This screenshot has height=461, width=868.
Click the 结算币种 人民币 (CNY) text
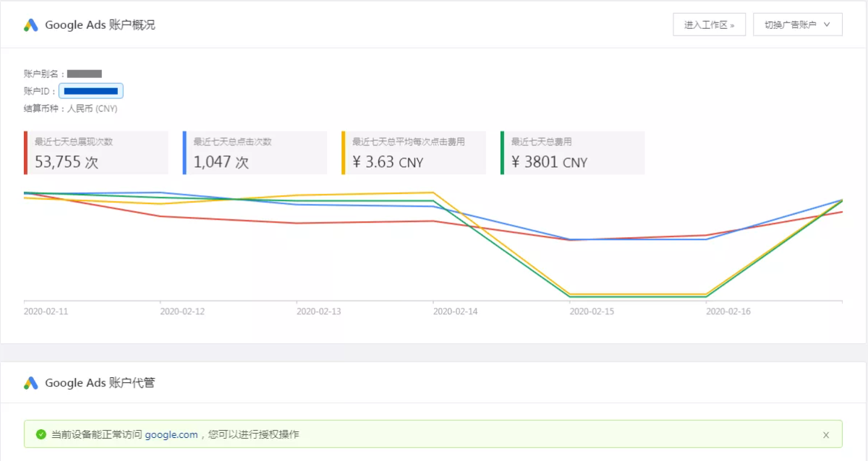[71, 109]
